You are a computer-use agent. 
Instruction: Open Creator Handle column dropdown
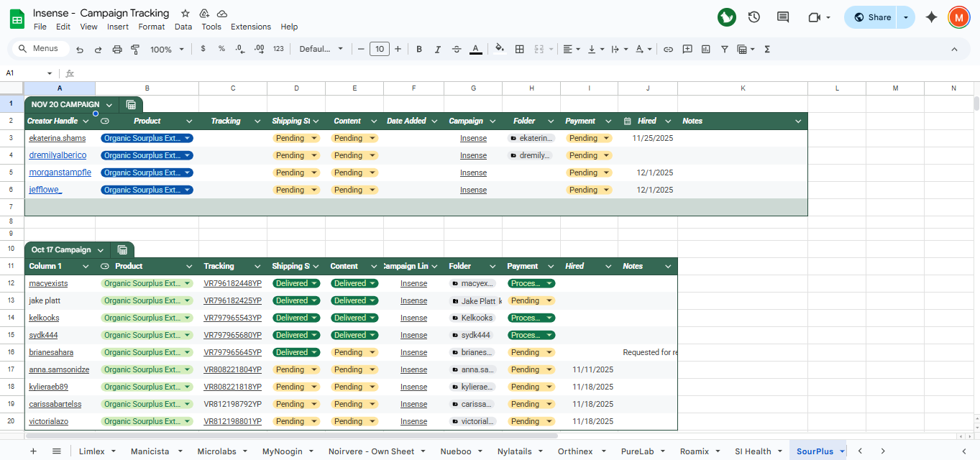(x=86, y=121)
